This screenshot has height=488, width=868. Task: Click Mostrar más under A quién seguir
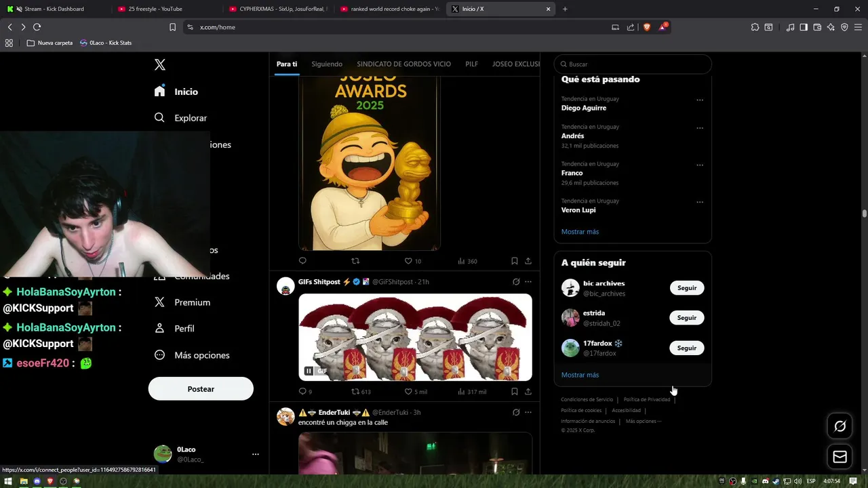580,375
